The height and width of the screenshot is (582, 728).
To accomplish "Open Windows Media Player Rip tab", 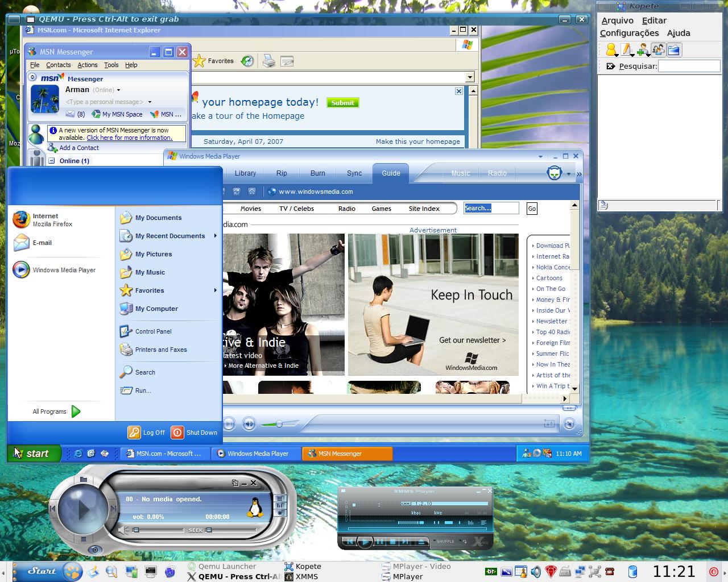I will 282,173.
